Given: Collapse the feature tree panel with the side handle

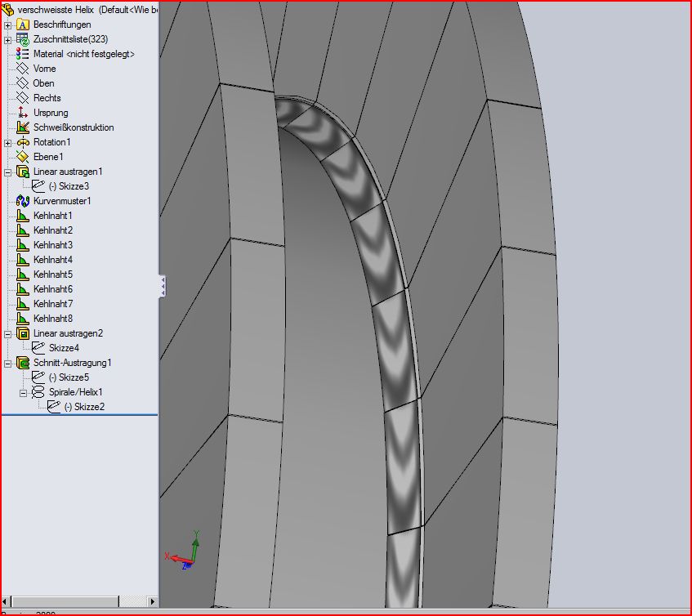Looking at the screenshot, I should [x=163, y=287].
